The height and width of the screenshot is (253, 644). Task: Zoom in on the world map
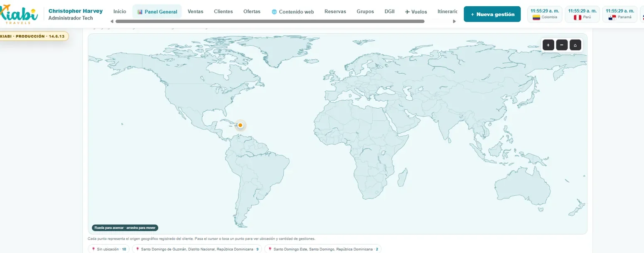548,45
